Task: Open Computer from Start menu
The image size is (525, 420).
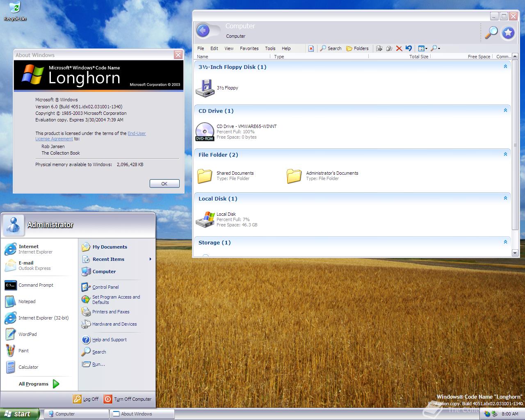Action: coord(117,272)
